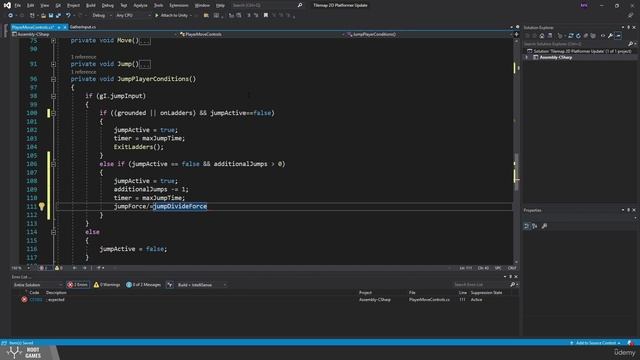This screenshot has height=360, width=640.
Task: Click the File column header in Error List
Action: click(412, 293)
